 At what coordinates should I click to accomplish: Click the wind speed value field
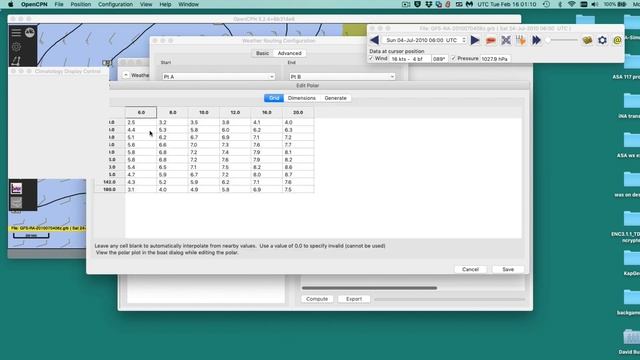pyautogui.click(x=409, y=59)
